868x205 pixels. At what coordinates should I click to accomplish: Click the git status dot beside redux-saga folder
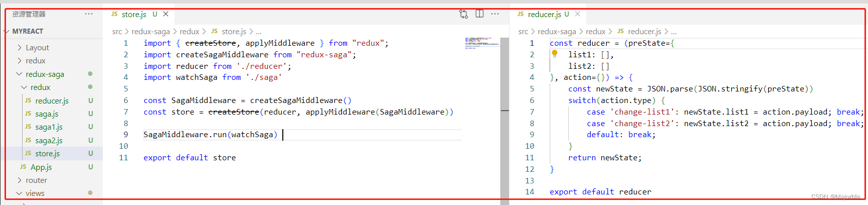point(90,74)
